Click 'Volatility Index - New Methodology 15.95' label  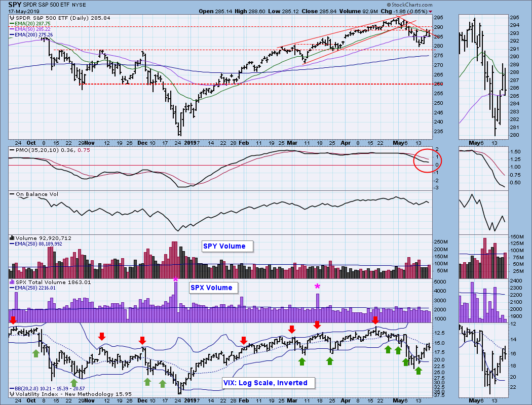73,394
